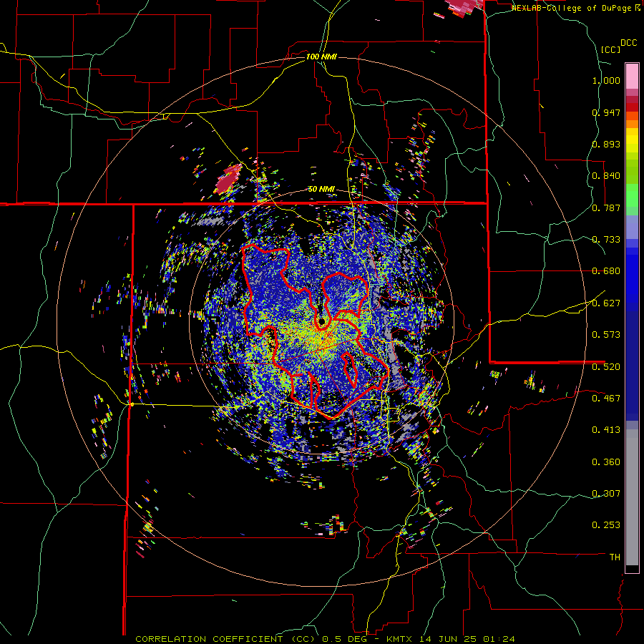Select the 0.680 scale value
Viewport: 644px width, 644px height.
click(606, 271)
